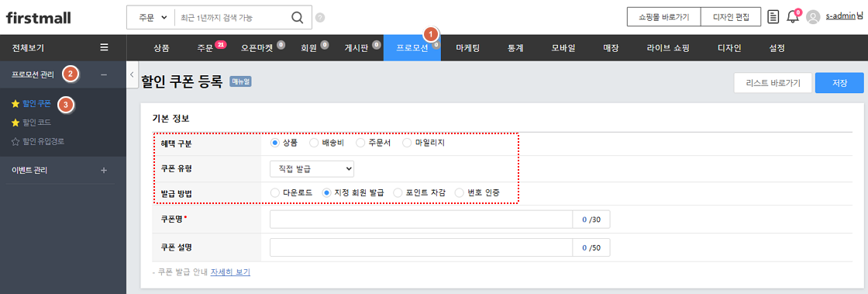Open the help question mark icon

coord(320,18)
